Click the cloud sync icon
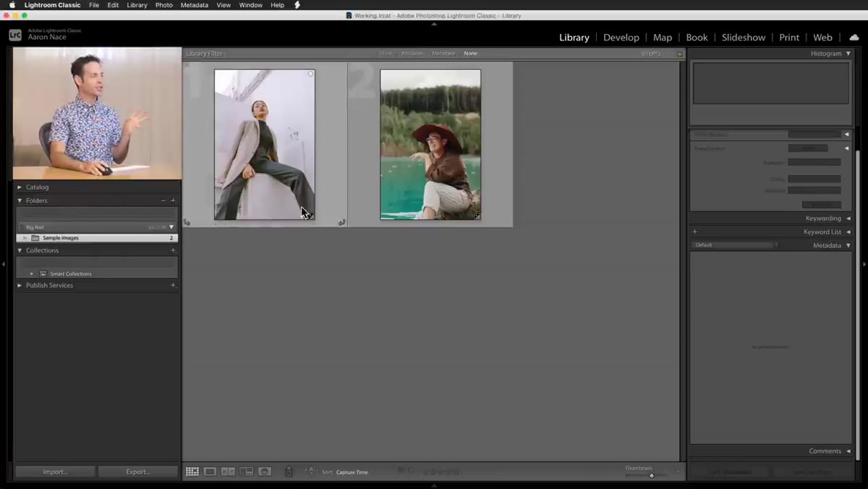 pyautogui.click(x=854, y=38)
